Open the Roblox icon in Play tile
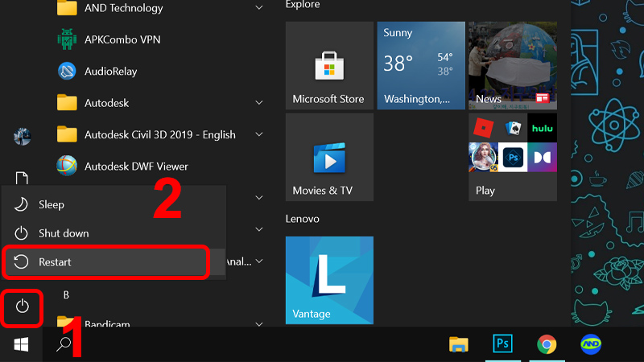The height and width of the screenshot is (362, 644). (484, 128)
